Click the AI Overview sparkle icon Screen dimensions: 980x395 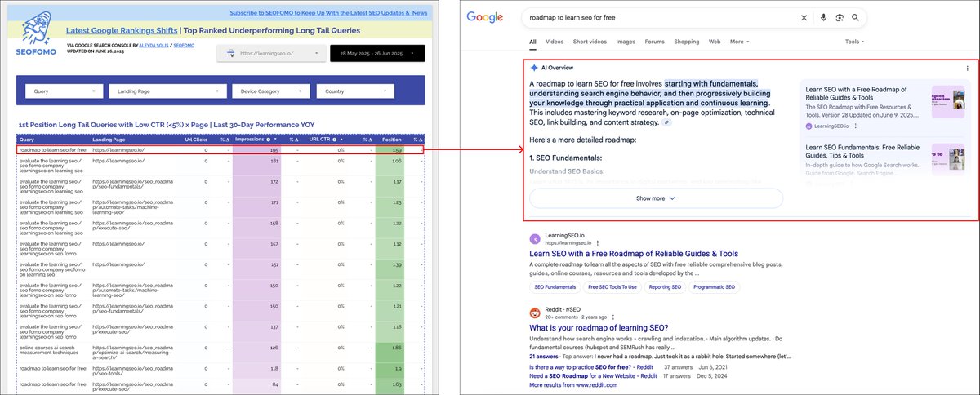pos(534,69)
